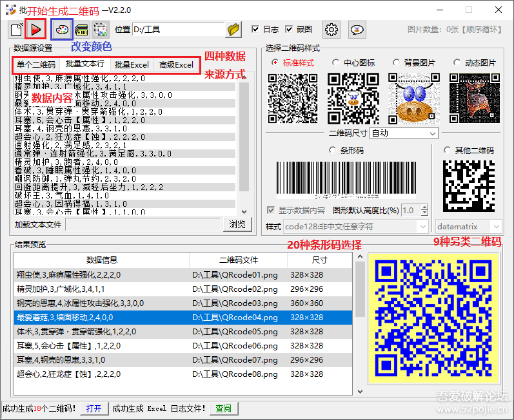Decrease the graphic height ratio stepper

(x=424, y=213)
